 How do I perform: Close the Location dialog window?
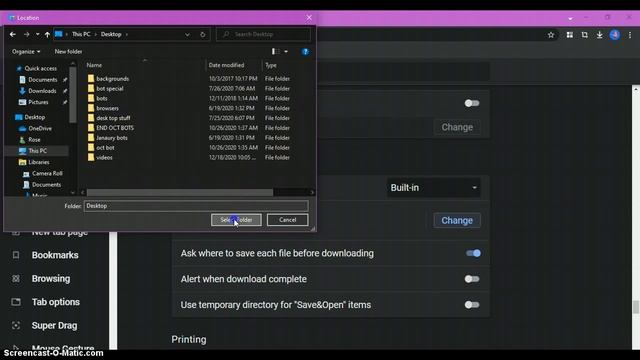coord(309,18)
